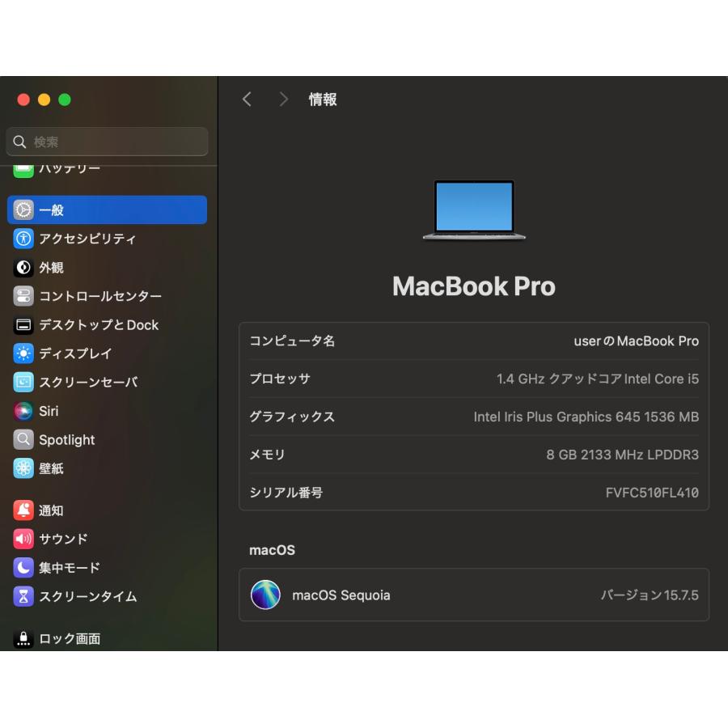Open 壁紙 wallpaper icon
The image size is (728, 728).
23,468
